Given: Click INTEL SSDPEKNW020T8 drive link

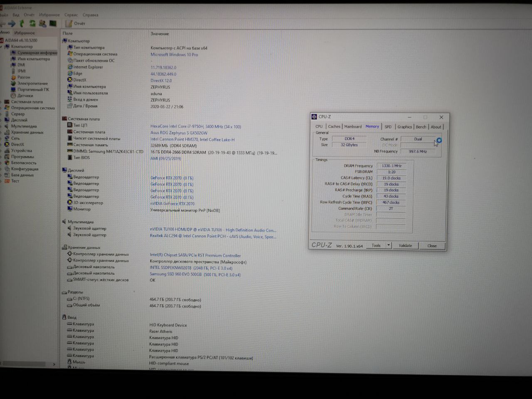Looking at the screenshot, I should (191, 268).
